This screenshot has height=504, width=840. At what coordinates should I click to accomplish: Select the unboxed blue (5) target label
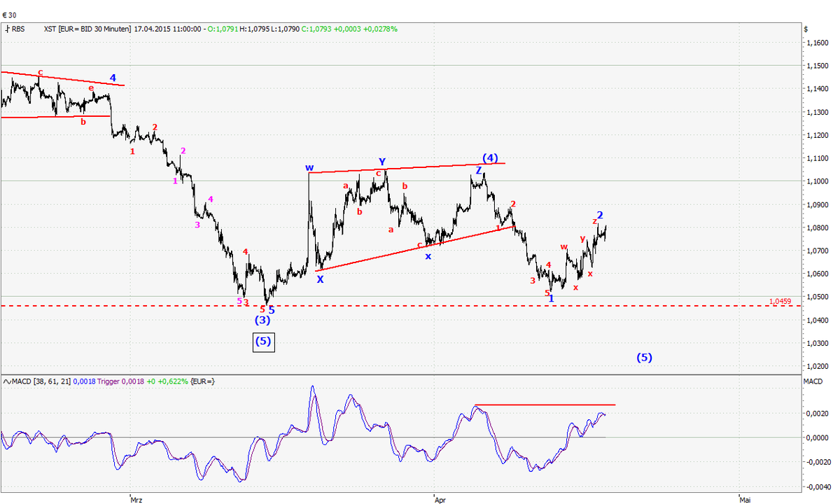pos(645,357)
